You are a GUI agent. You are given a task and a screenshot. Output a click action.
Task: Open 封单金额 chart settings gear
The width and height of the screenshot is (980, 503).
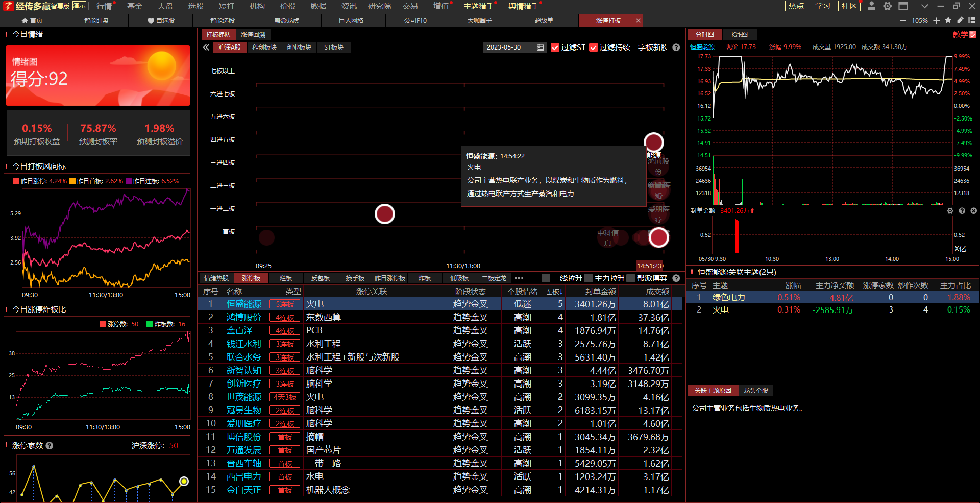pos(950,211)
